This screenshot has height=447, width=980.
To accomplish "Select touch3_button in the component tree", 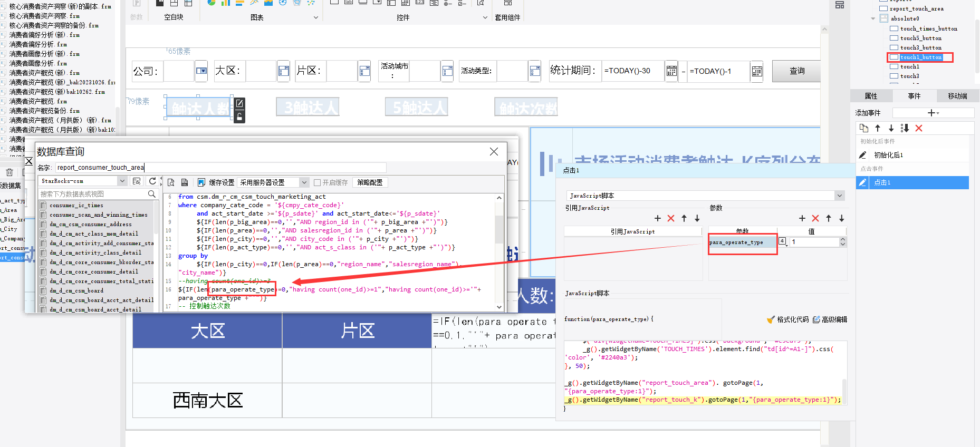I will point(921,47).
